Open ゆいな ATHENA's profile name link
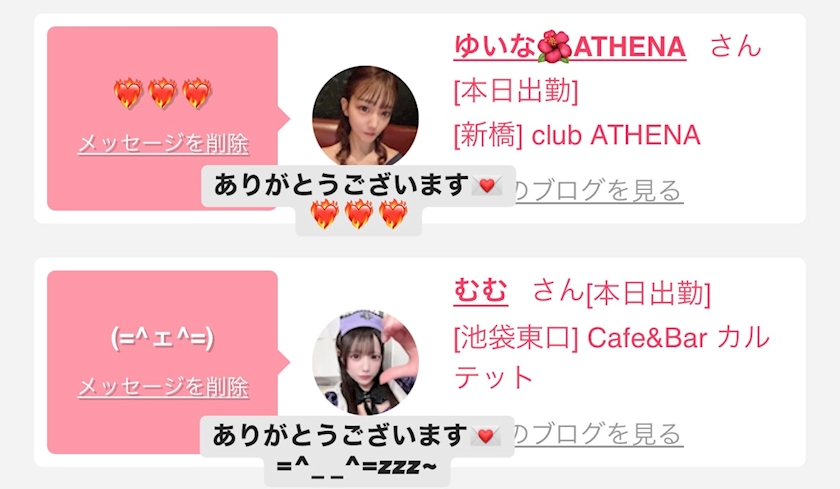The height and width of the screenshot is (489, 840). coord(569,47)
